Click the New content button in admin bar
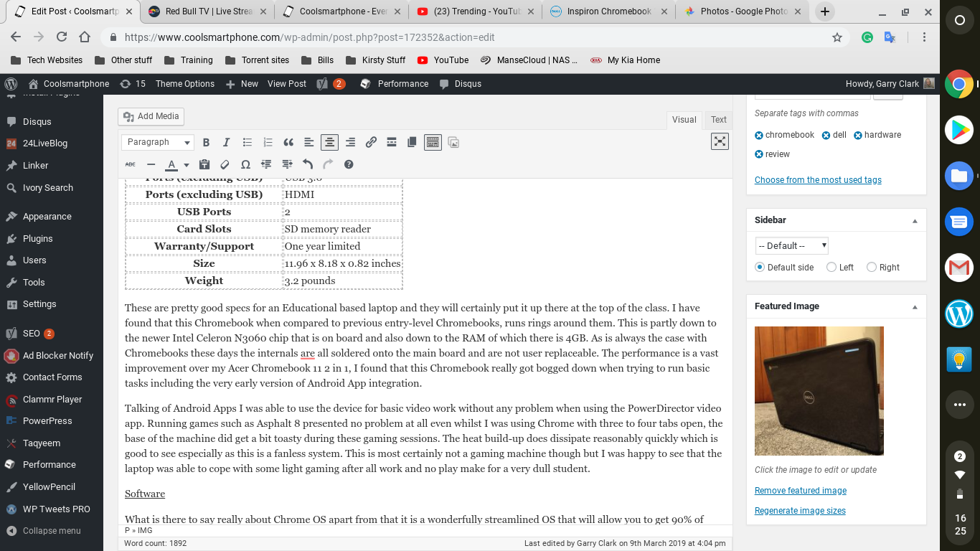The image size is (980, 551). pyautogui.click(x=242, y=84)
